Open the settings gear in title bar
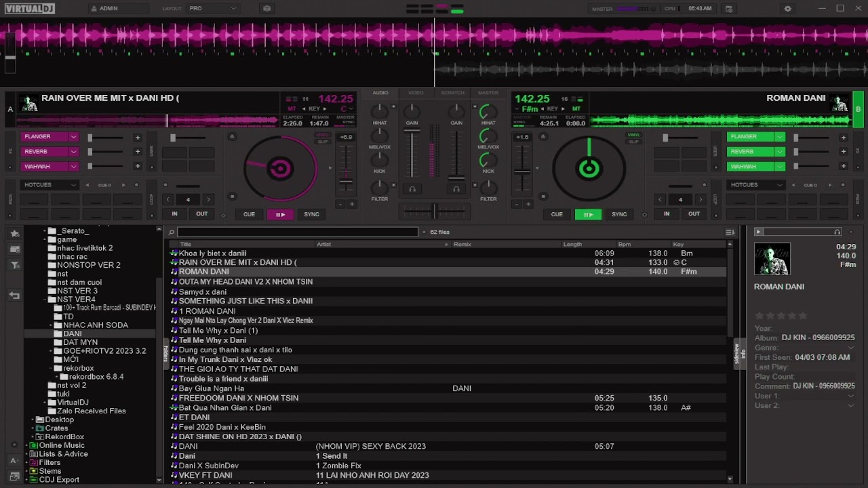Screen dimensions: 868x488 click(x=787, y=9)
